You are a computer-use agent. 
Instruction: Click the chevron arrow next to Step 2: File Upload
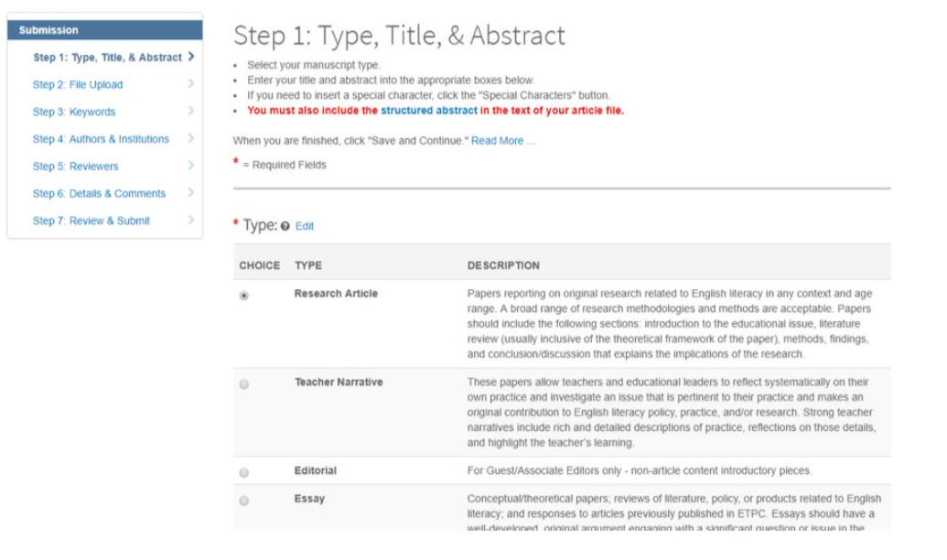pos(191,83)
